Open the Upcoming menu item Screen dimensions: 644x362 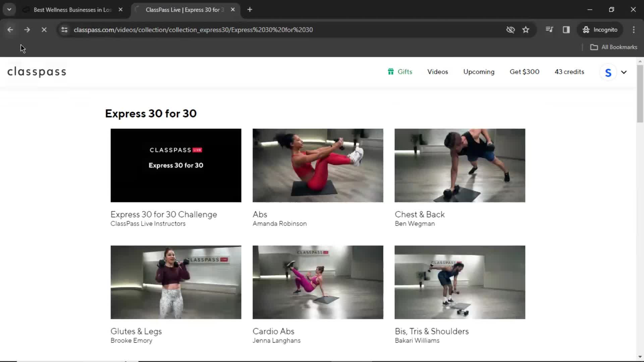[479, 72]
